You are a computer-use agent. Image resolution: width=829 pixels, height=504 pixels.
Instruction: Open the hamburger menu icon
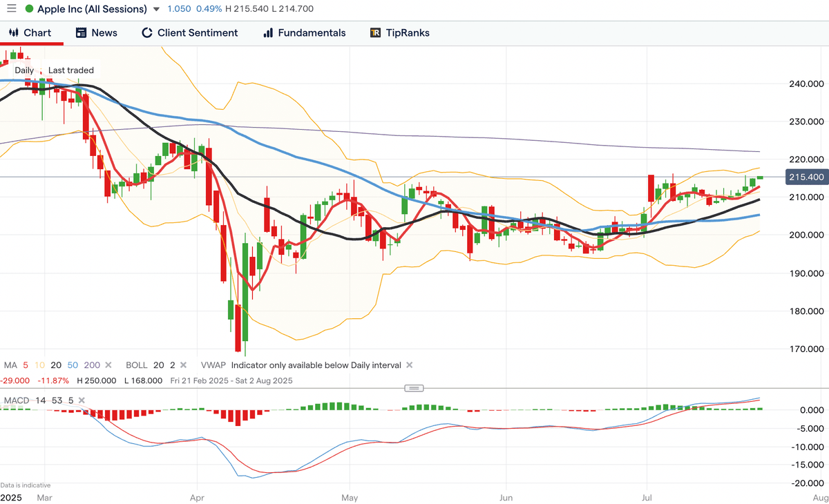click(11, 9)
